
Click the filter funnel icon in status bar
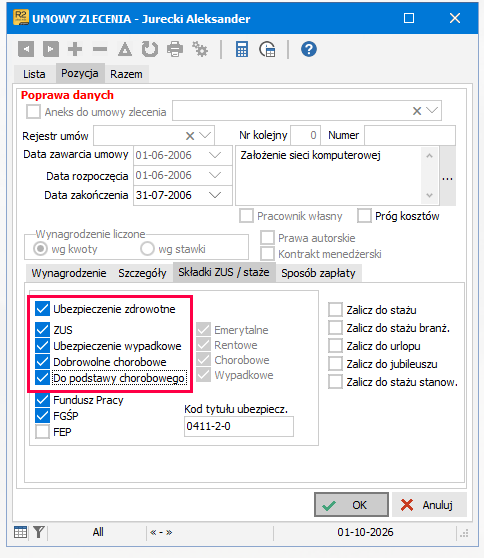tap(38, 532)
